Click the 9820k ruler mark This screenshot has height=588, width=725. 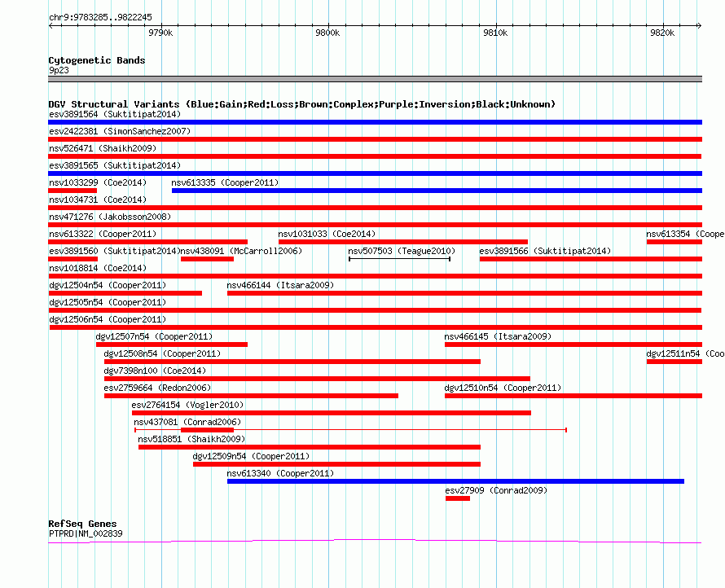coord(662,33)
